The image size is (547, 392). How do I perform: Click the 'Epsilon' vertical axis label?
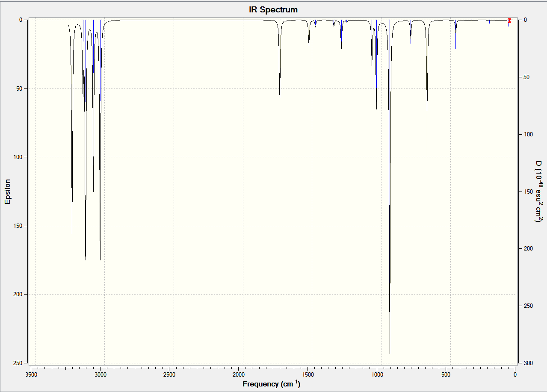(x=8, y=191)
